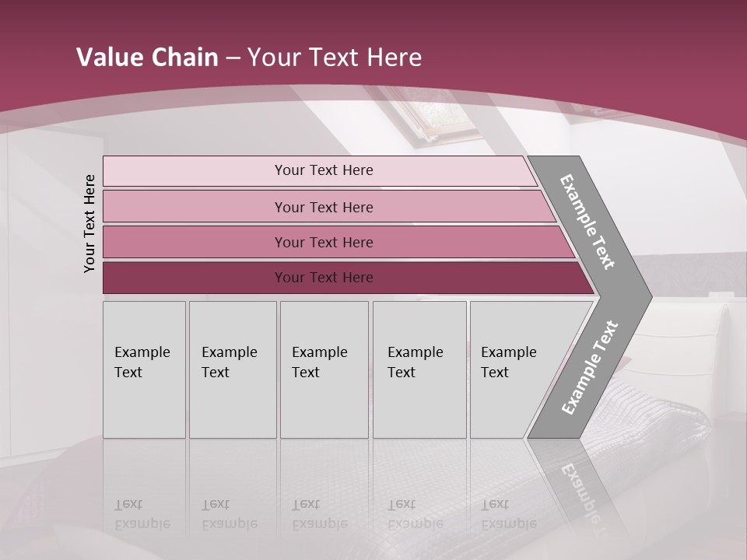Screen dimensions: 747x560
Task: Select the third 'Example Text' gray box
Action: 324,369
